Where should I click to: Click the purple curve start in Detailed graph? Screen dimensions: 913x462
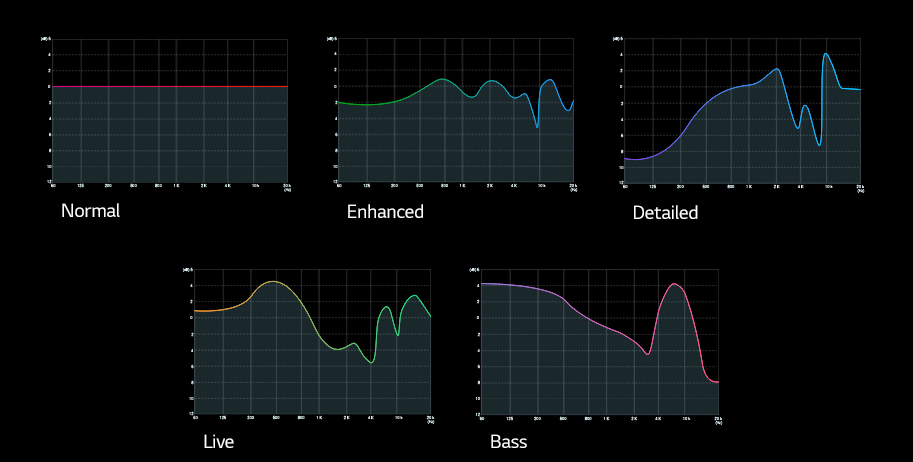coord(627,159)
